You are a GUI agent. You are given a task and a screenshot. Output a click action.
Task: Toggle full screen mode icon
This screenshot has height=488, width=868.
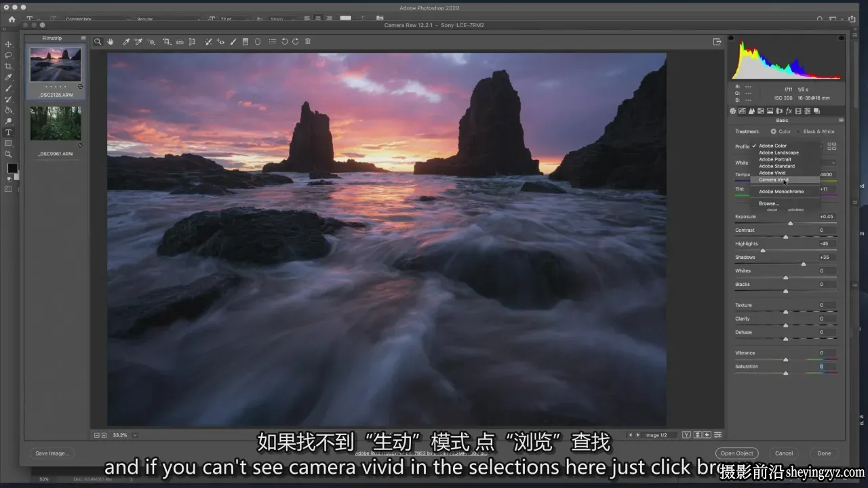click(x=717, y=41)
